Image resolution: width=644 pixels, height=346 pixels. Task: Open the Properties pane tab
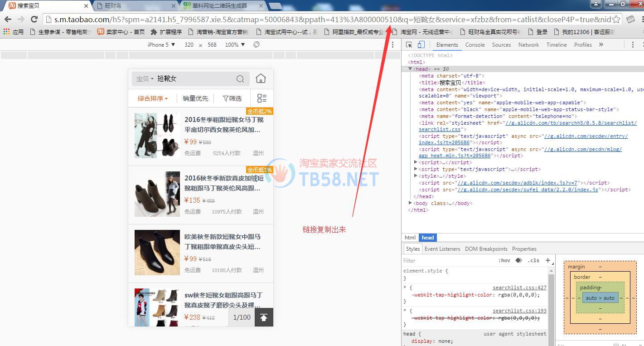coord(524,249)
